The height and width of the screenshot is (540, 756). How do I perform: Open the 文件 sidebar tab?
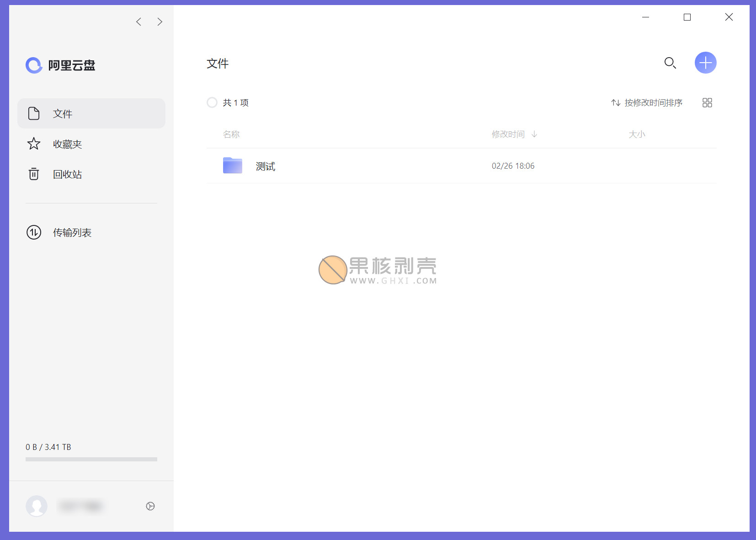click(91, 113)
